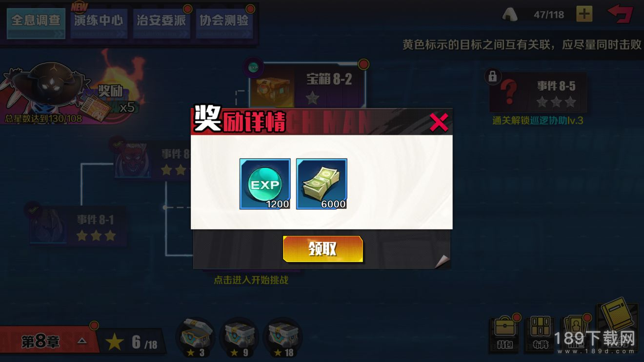This screenshot has height=362, width=644.
Task: Select the locked 事件 8-5 node
Action: point(538,93)
